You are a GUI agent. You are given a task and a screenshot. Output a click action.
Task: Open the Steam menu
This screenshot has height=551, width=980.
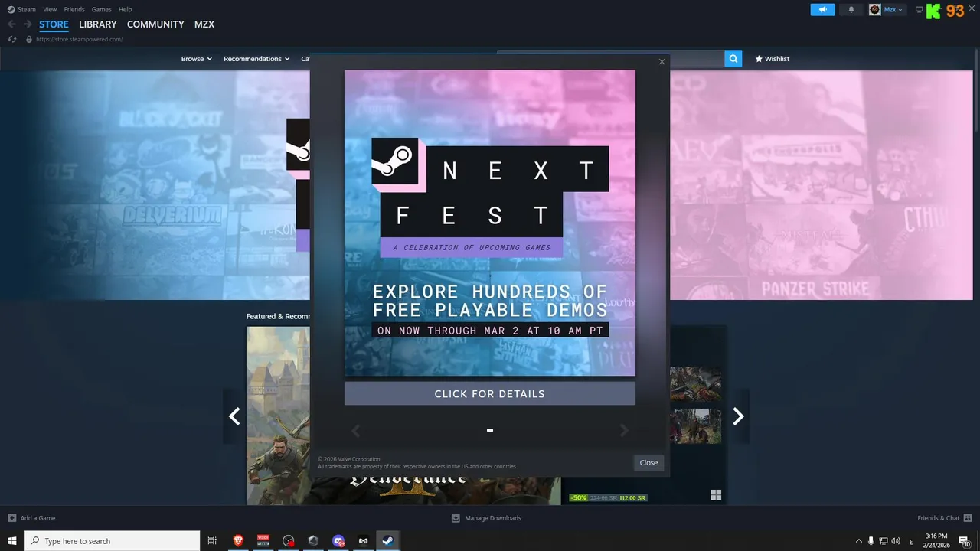coord(21,9)
